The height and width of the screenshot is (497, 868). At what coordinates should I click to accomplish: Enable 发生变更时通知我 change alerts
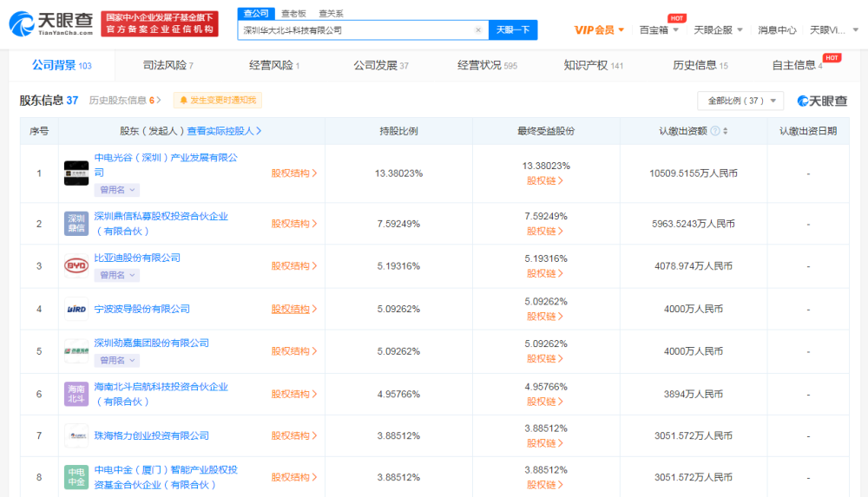tap(218, 101)
